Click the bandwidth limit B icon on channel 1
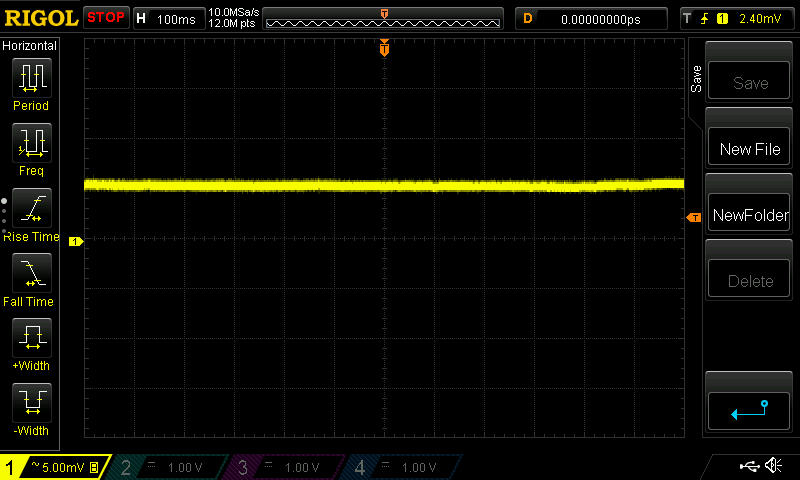The width and height of the screenshot is (800, 480). pyautogui.click(x=94, y=467)
